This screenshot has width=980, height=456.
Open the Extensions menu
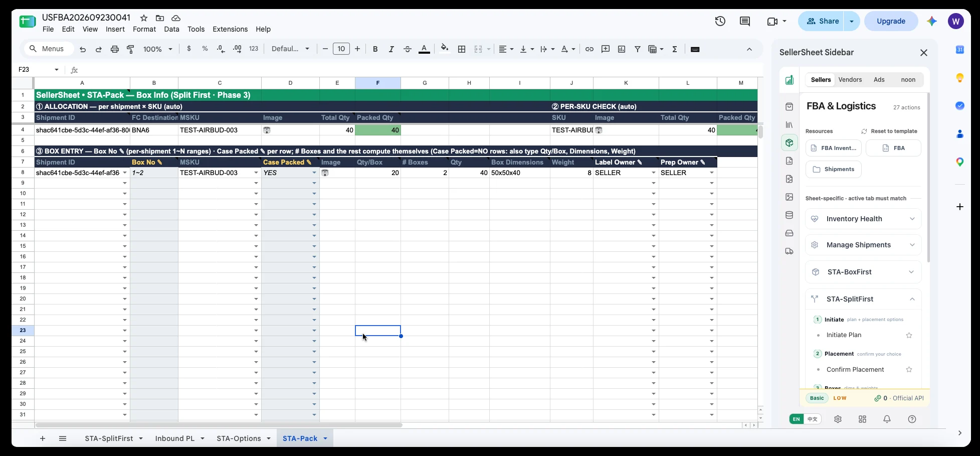[x=230, y=29]
